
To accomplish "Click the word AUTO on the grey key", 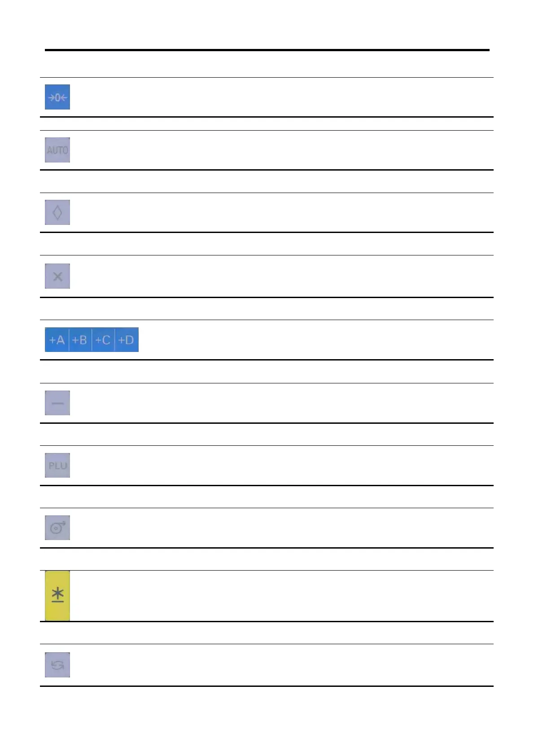I will tap(57, 150).
